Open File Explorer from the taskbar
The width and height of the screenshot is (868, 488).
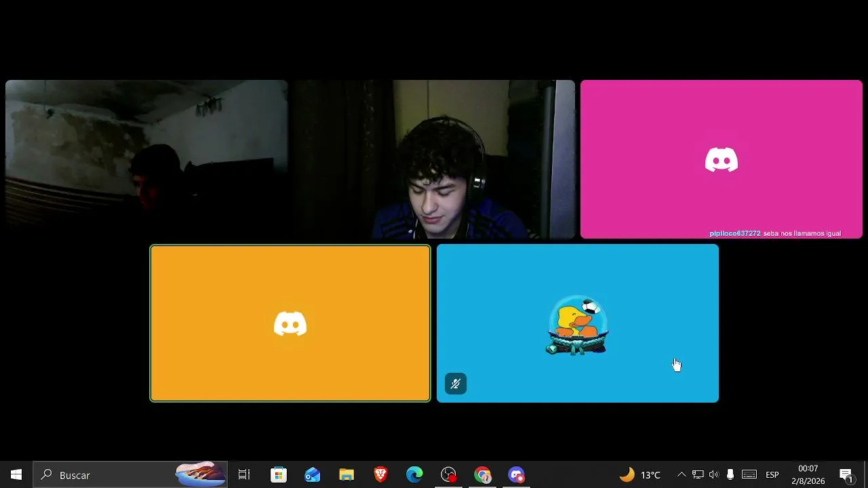(347, 475)
